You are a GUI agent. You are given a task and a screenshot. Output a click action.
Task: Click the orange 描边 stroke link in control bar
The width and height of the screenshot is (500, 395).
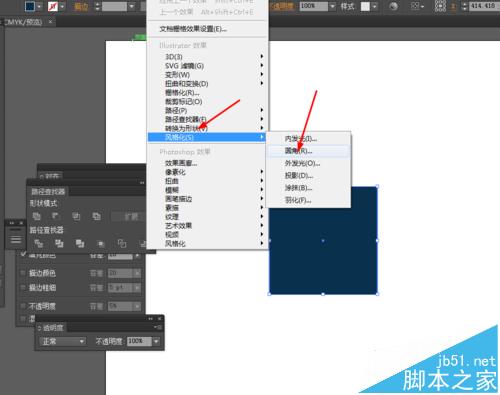coord(81,7)
